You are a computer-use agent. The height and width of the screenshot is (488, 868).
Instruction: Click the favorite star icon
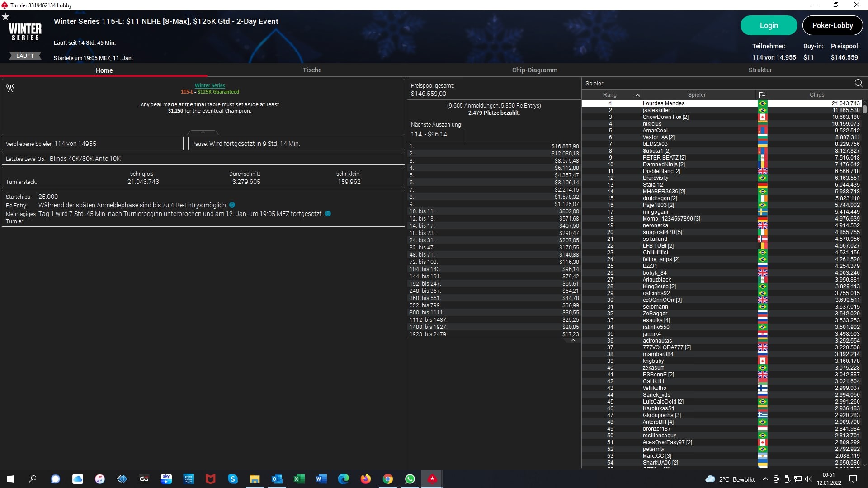click(x=5, y=17)
